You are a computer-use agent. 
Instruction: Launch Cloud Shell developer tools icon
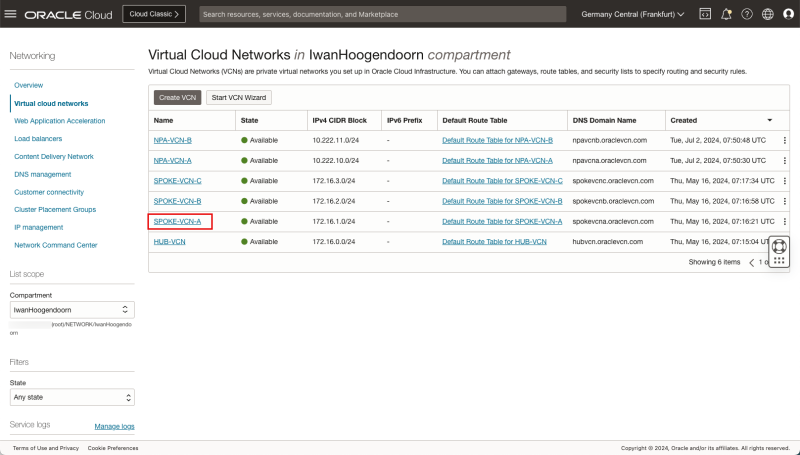click(x=705, y=14)
